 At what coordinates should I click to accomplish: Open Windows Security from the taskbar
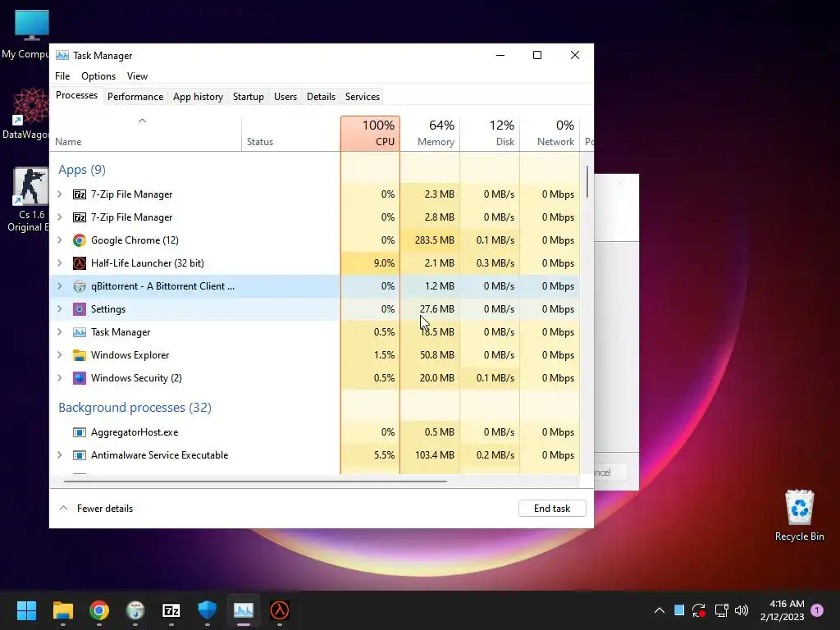(208, 610)
